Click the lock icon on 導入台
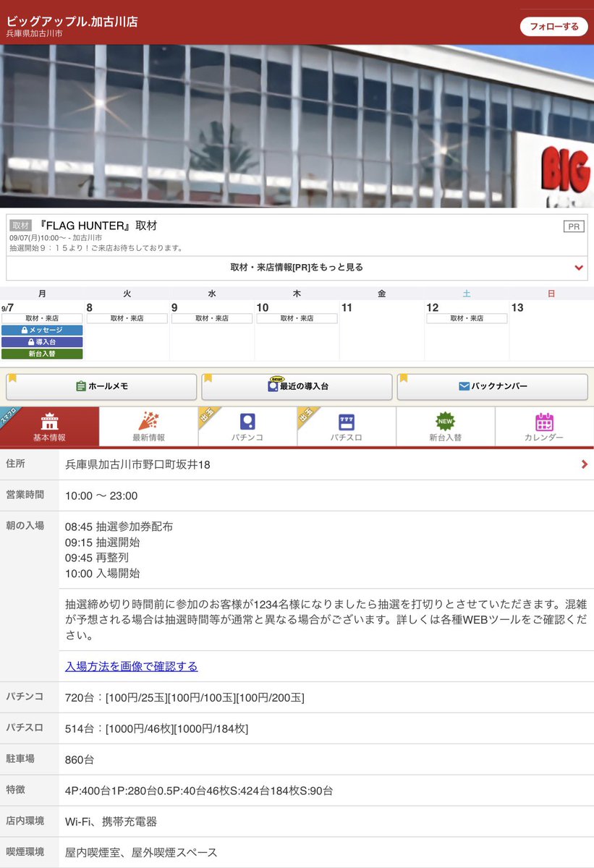This screenshot has width=594, height=868. pyautogui.click(x=31, y=341)
